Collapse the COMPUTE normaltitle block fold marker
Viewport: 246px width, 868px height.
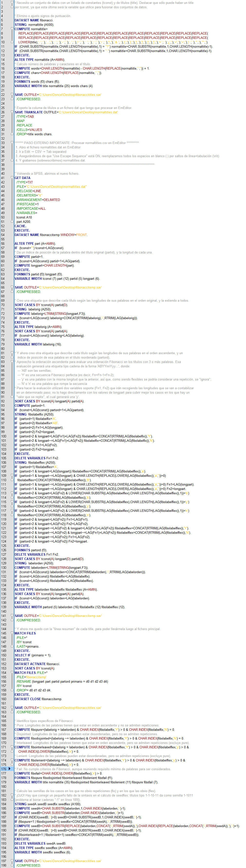tap(12, 29)
